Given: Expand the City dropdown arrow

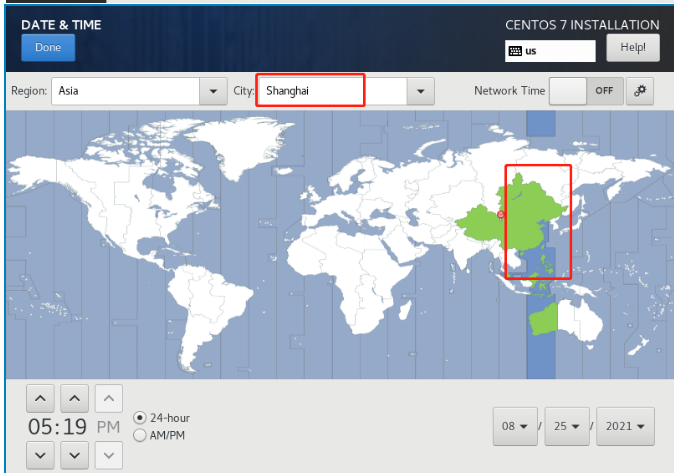Looking at the screenshot, I should point(420,91).
